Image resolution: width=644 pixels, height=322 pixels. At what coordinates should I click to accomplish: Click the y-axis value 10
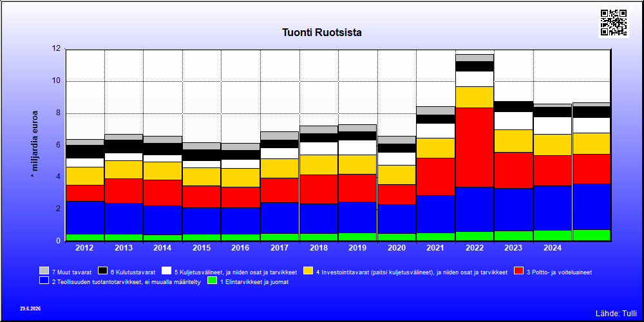pyautogui.click(x=56, y=80)
